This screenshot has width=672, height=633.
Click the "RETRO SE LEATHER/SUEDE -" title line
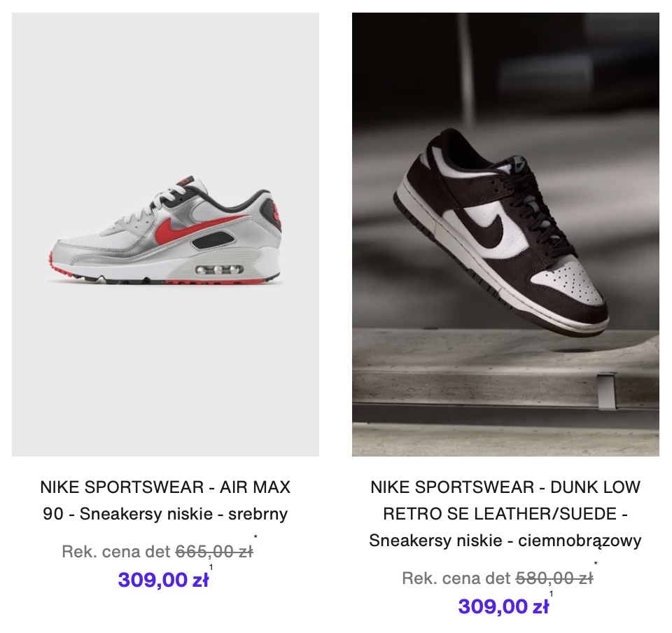click(505, 515)
